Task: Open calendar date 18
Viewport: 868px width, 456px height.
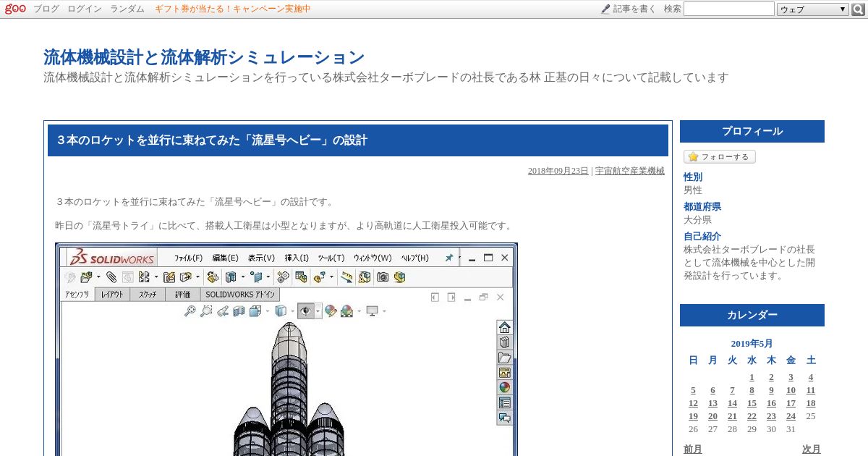Action: [811, 403]
